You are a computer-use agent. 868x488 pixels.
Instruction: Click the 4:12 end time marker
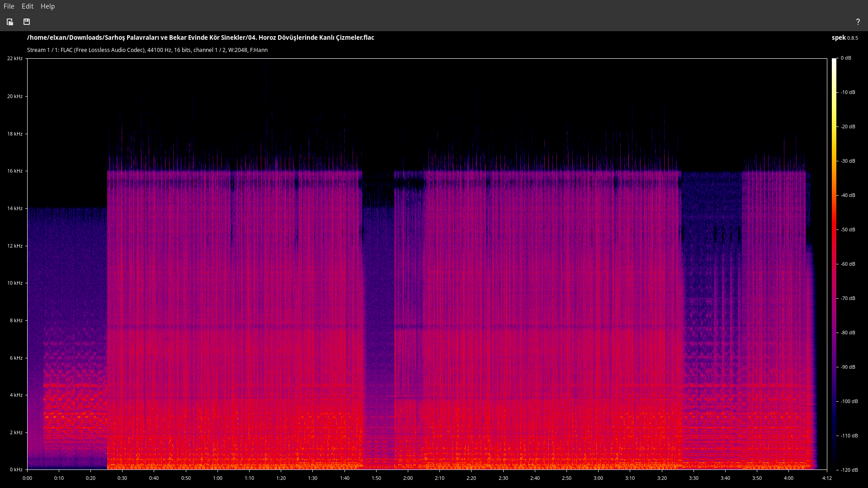(827, 478)
